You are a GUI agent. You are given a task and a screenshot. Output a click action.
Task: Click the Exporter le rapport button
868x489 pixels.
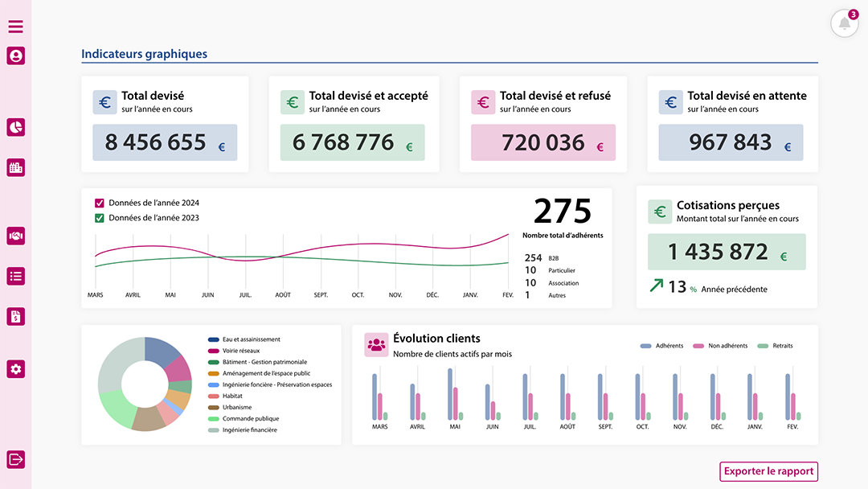pos(768,471)
